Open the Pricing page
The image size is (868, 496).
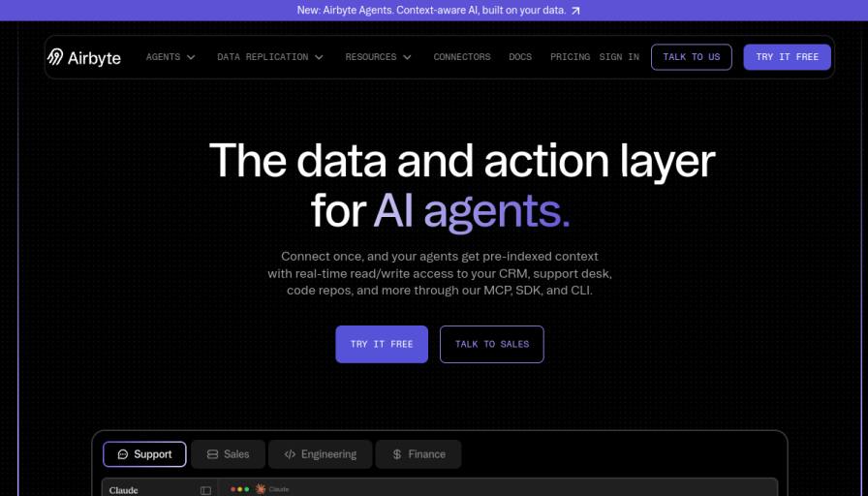click(x=571, y=57)
